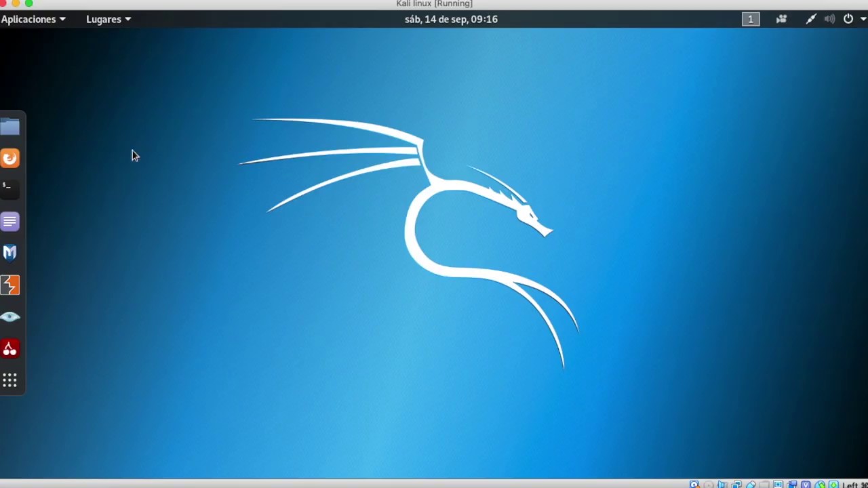The image size is (868, 488).
Task: Click VirtualBox shared folders indicator
Action: (764, 484)
